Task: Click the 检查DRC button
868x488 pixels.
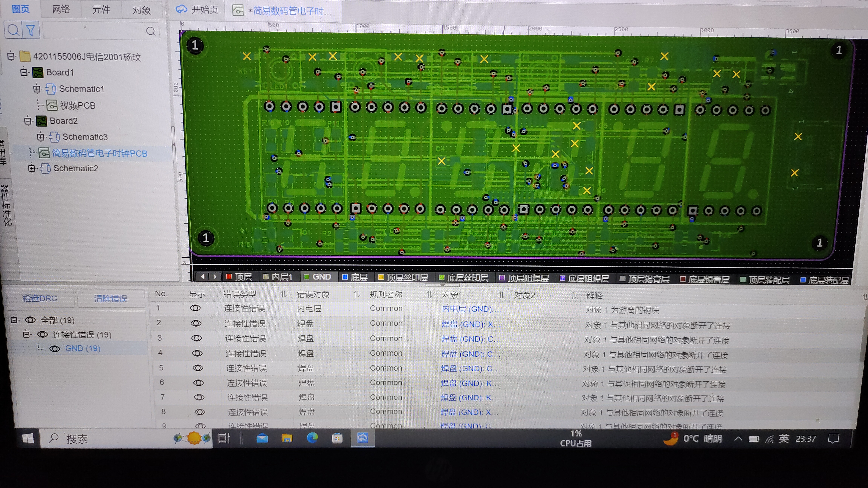Action: [40, 298]
